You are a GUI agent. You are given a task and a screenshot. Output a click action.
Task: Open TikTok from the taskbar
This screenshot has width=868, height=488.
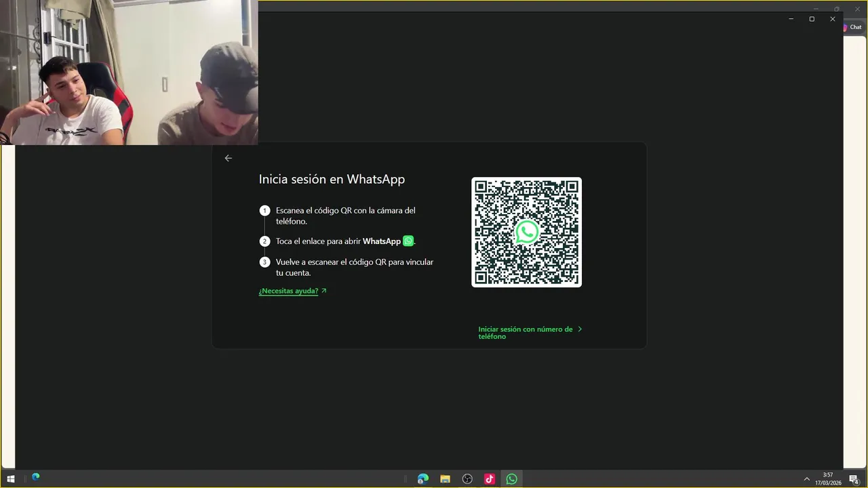(490, 479)
